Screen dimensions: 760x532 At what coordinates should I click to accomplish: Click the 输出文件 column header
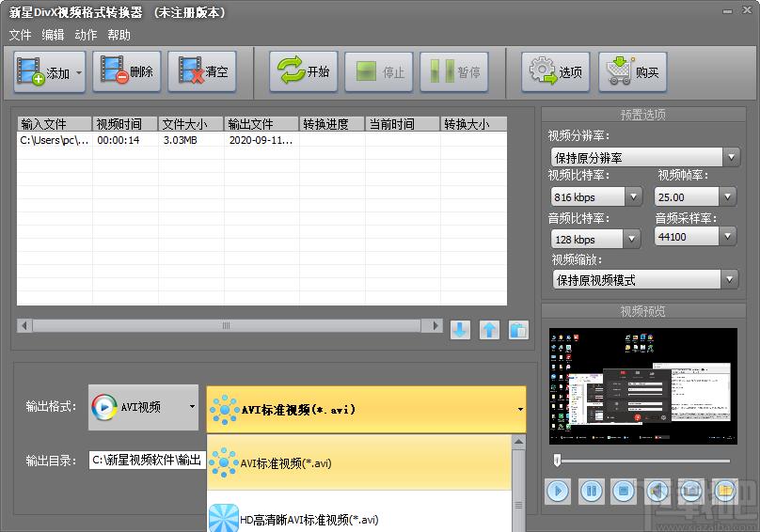tap(261, 124)
